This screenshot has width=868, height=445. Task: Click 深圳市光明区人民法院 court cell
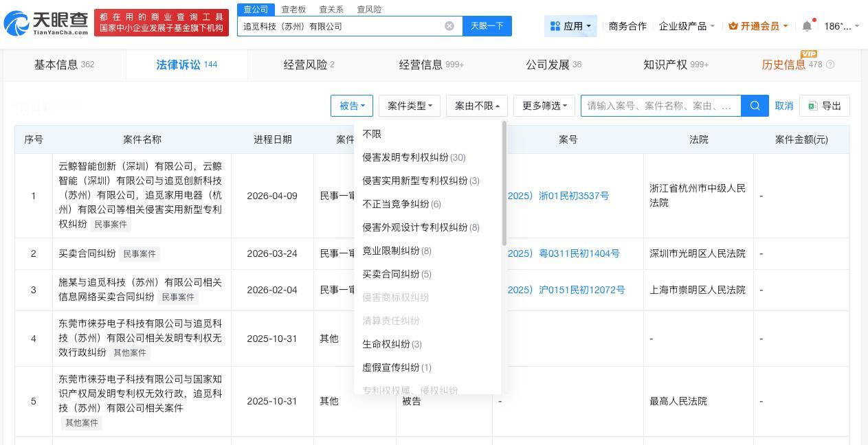click(698, 253)
